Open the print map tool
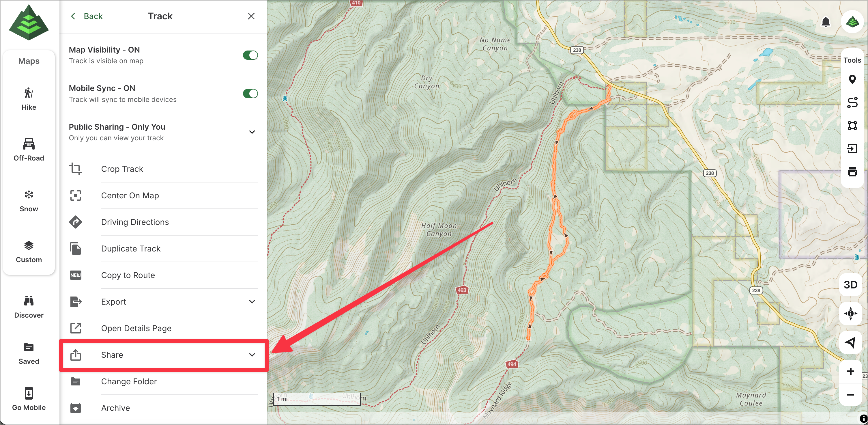 coord(852,172)
